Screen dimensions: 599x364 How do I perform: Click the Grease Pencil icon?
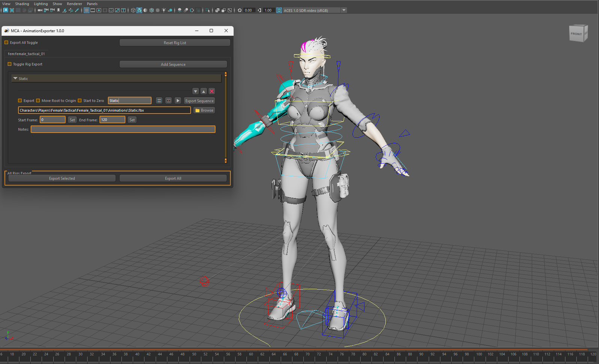77,10
